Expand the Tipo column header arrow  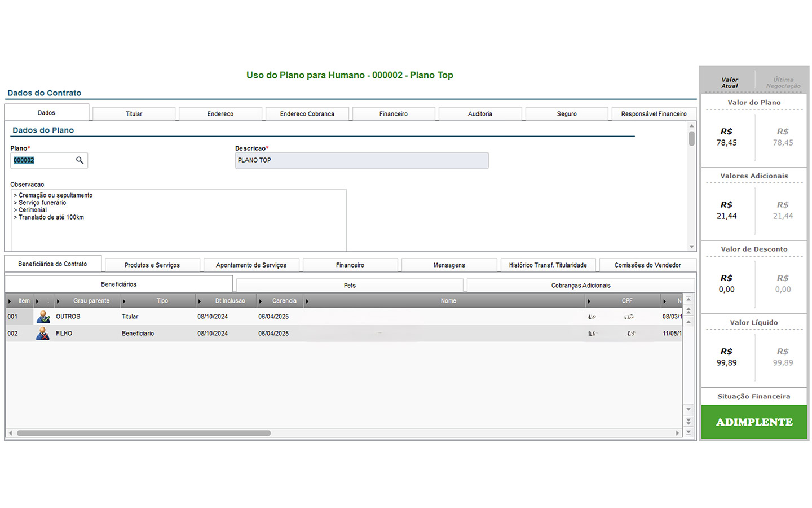(124, 301)
